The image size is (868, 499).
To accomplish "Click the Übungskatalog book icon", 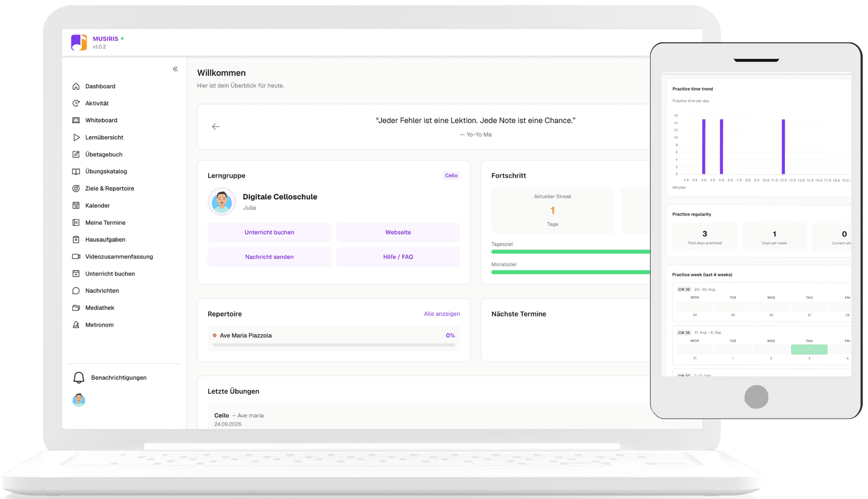I will tap(76, 171).
